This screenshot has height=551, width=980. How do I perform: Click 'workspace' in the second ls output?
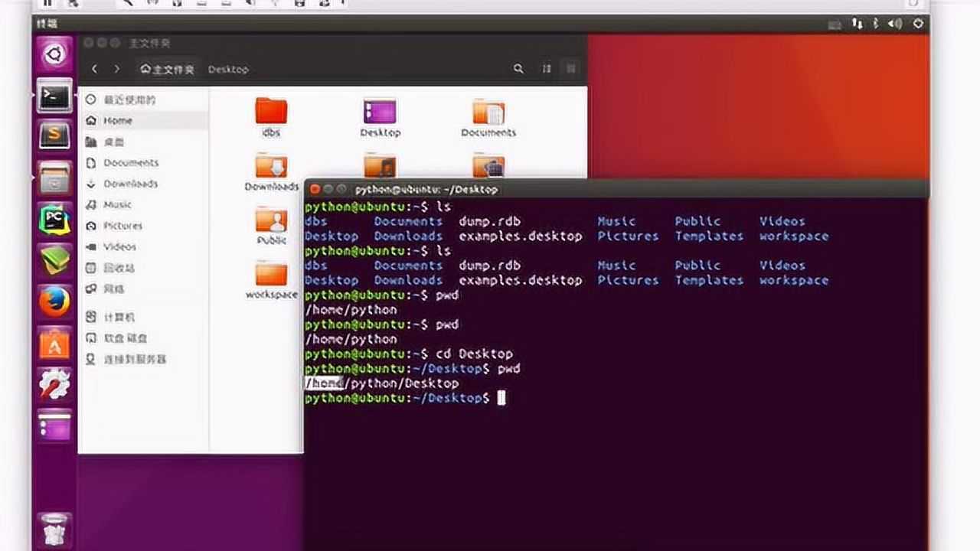[794, 280]
